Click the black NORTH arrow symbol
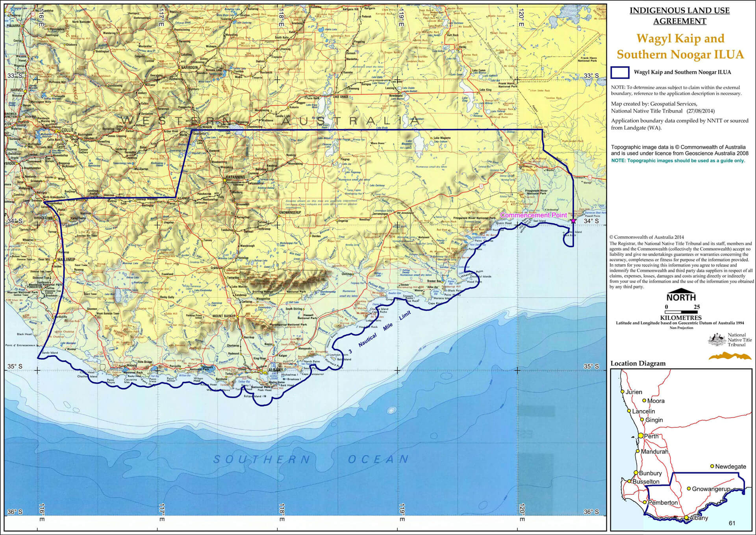This screenshot has width=756, height=535. (681, 291)
